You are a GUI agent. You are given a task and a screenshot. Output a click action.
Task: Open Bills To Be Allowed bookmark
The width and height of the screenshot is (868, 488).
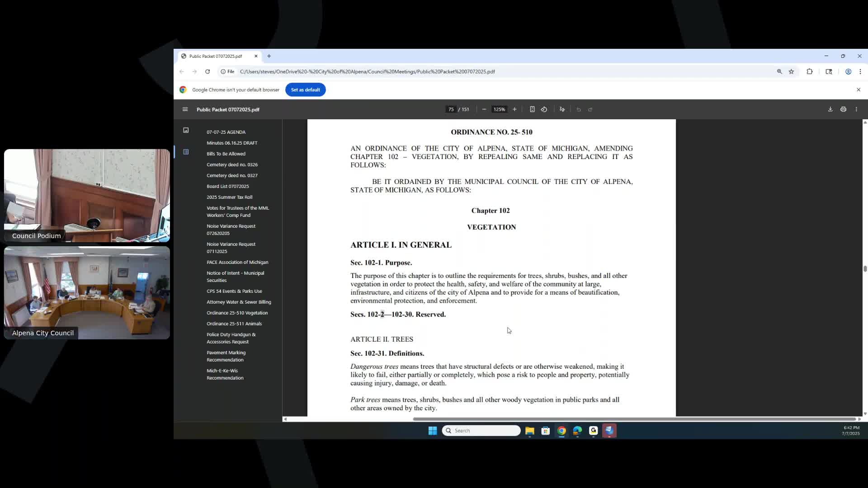(x=226, y=154)
